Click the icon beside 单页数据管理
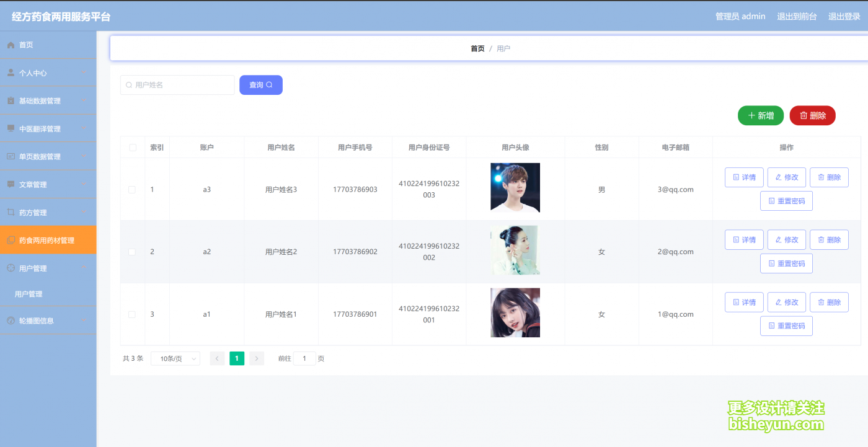 [11, 156]
